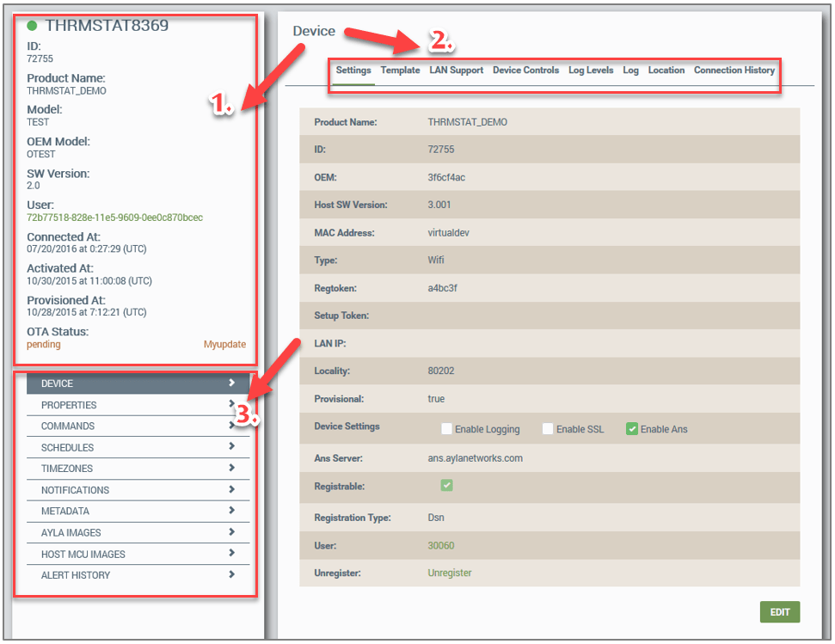This screenshot has height=644, width=835.
Task: Go to the Log Levels tab
Action: coord(591,71)
